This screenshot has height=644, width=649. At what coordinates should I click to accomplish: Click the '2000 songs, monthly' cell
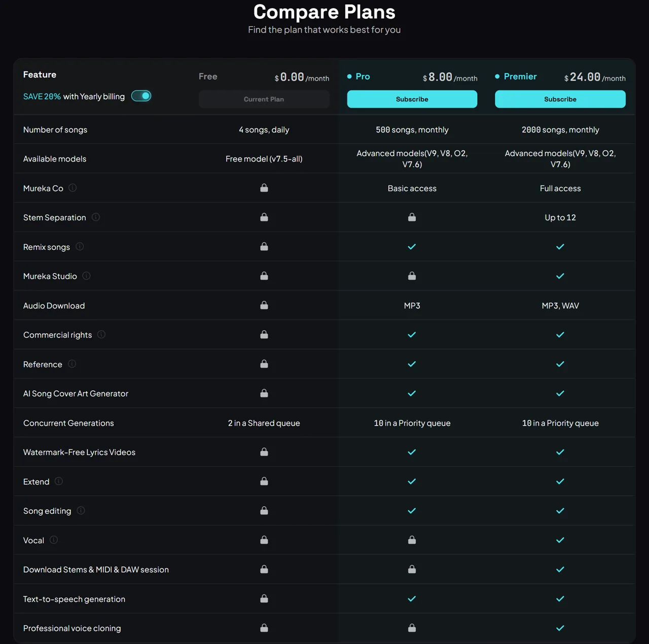tap(560, 130)
